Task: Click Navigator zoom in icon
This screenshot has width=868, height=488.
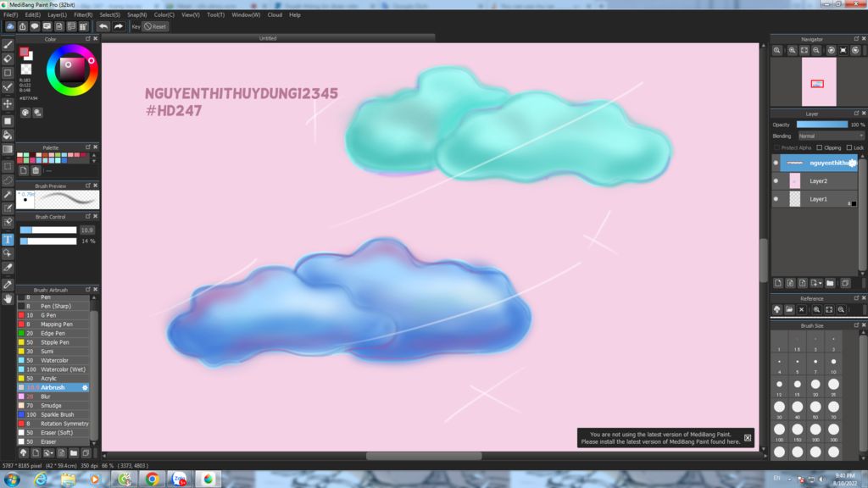Action: point(793,50)
